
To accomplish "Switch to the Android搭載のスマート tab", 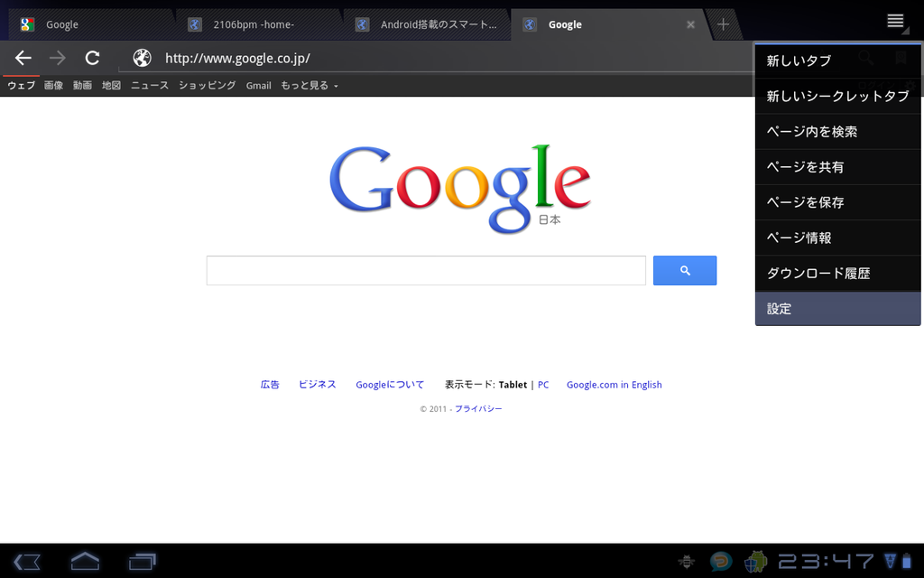I will click(427, 24).
